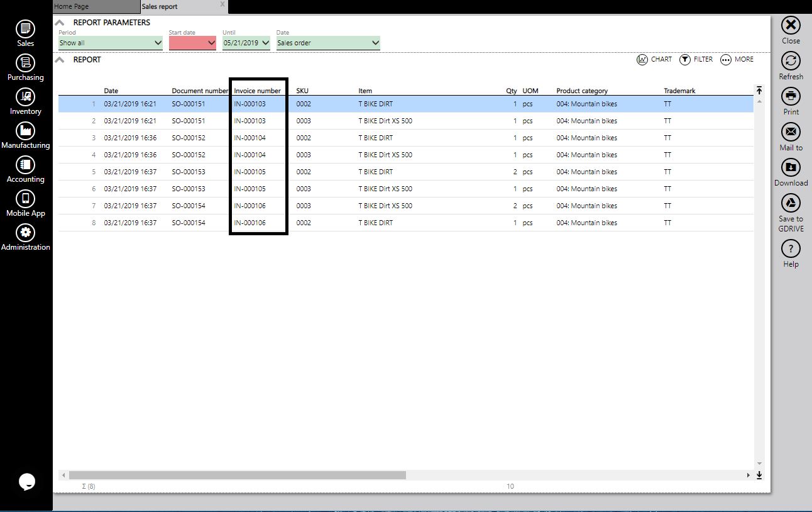Open the Date dropdown showing Sales order

coord(327,43)
